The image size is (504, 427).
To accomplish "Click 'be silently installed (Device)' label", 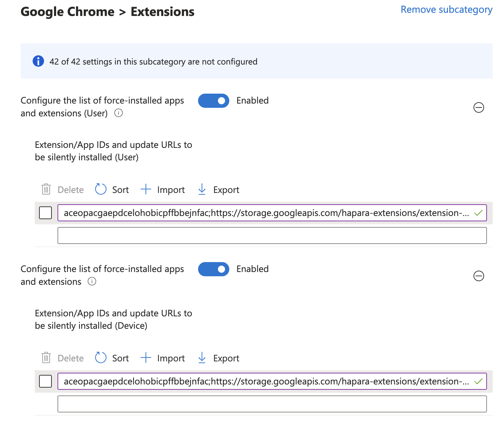I will click(x=91, y=326).
